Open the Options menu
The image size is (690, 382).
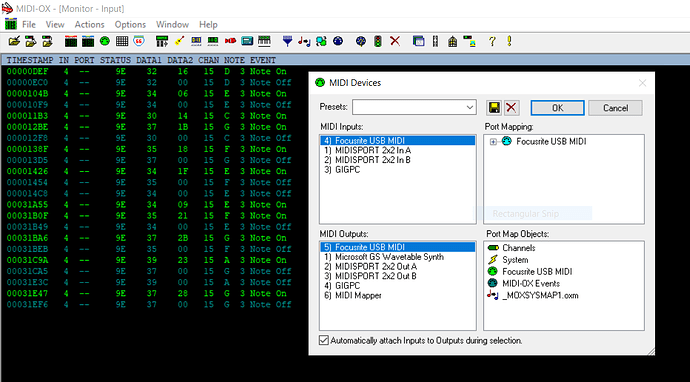(x=130, y=25)
